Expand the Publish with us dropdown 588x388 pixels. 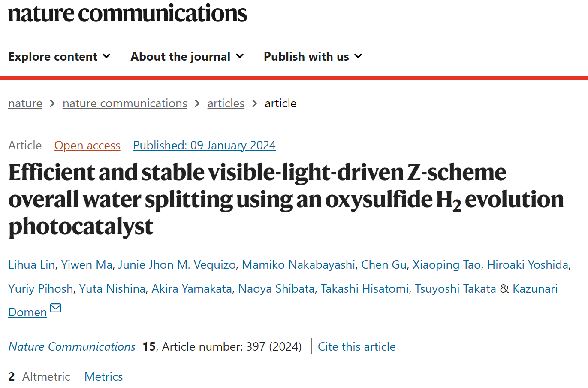pyautogui.click(x=313, y=56)
